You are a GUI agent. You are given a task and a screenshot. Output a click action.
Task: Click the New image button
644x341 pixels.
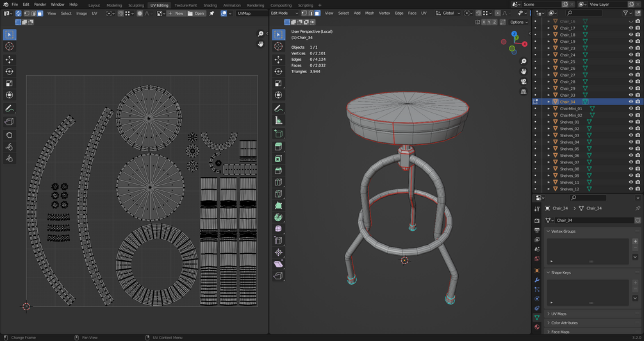click(176, 13)
